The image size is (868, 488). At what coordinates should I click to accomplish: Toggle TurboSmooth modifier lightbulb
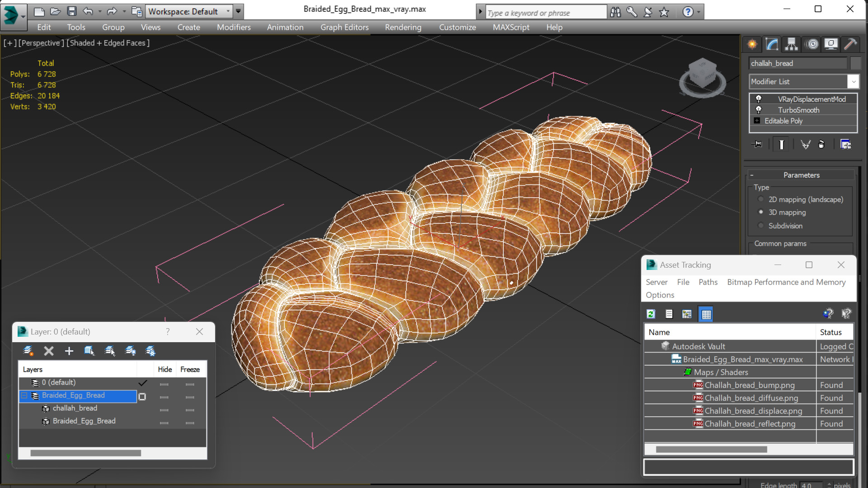[759, 110]
